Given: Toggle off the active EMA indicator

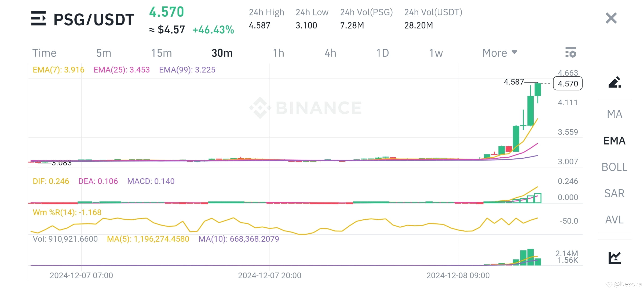Looking at the screenshot, I should [614, 140].
